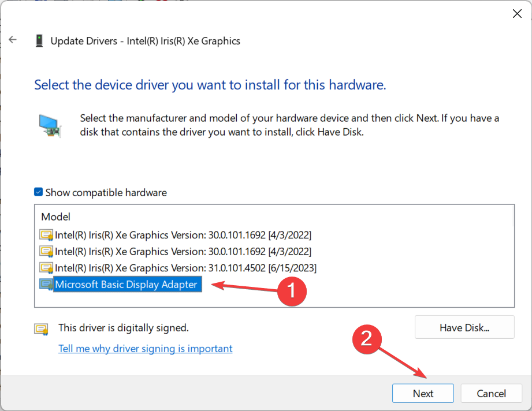Cancel the driver update wizard

tap(491, 393)
